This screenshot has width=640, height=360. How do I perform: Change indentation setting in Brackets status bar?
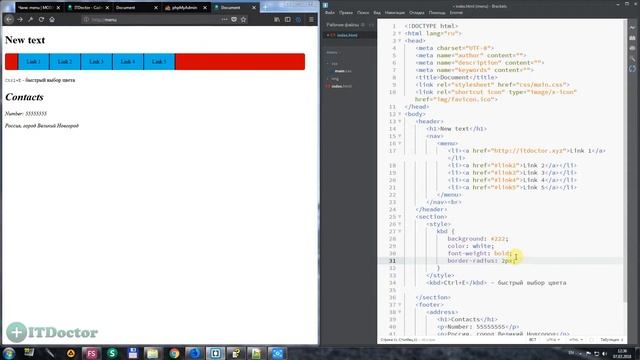click(x=611, y=340)
